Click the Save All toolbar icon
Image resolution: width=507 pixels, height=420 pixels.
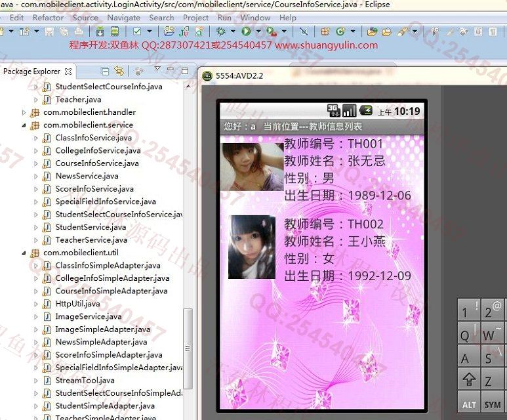64,31
